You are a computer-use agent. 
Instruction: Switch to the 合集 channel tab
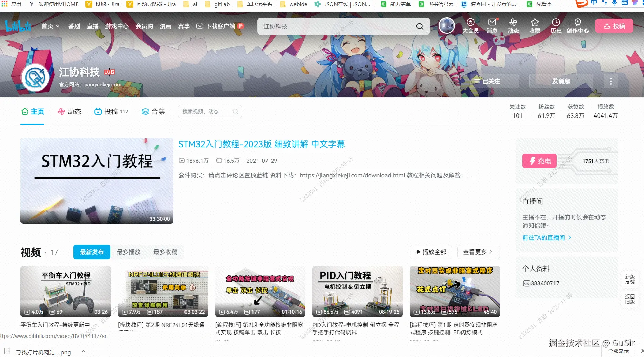[153, 112]
